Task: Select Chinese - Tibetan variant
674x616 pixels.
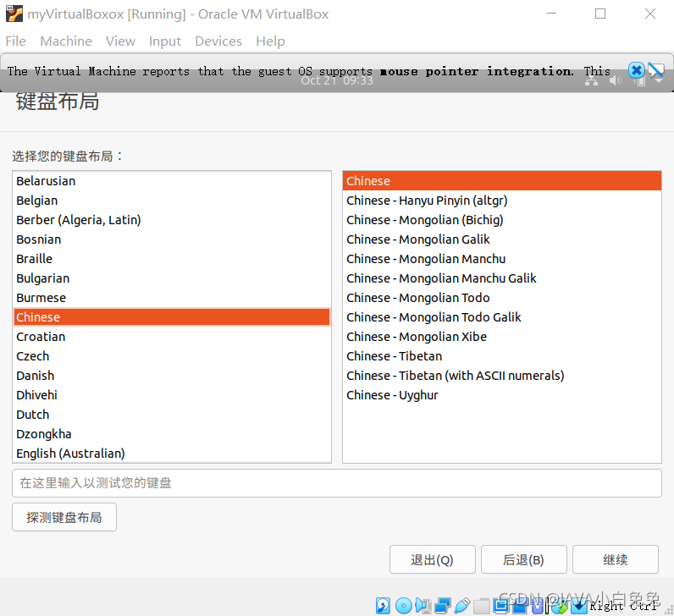Action: click(502, 356)
